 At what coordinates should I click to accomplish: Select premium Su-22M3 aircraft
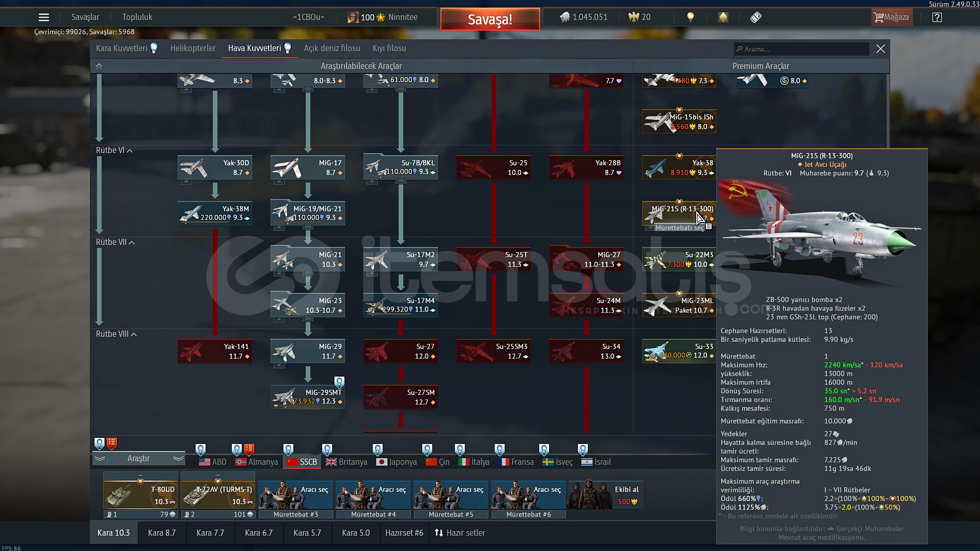(x=679, y=260)
